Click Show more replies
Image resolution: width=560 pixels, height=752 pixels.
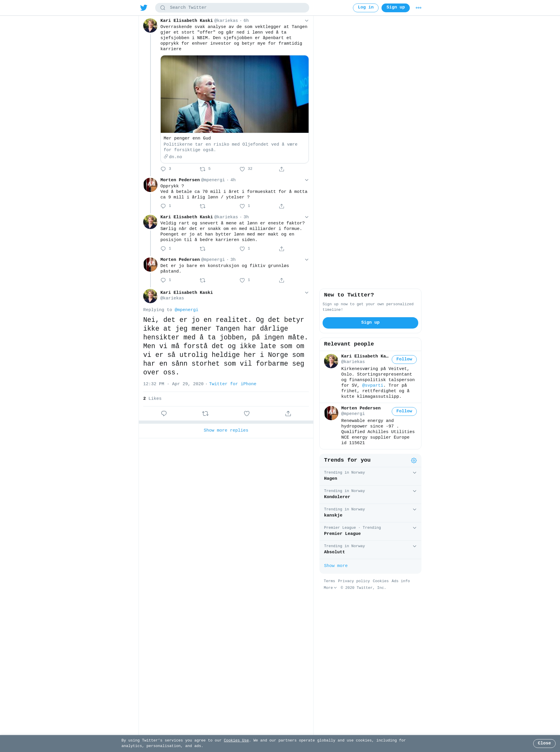(x=226, y=430)
